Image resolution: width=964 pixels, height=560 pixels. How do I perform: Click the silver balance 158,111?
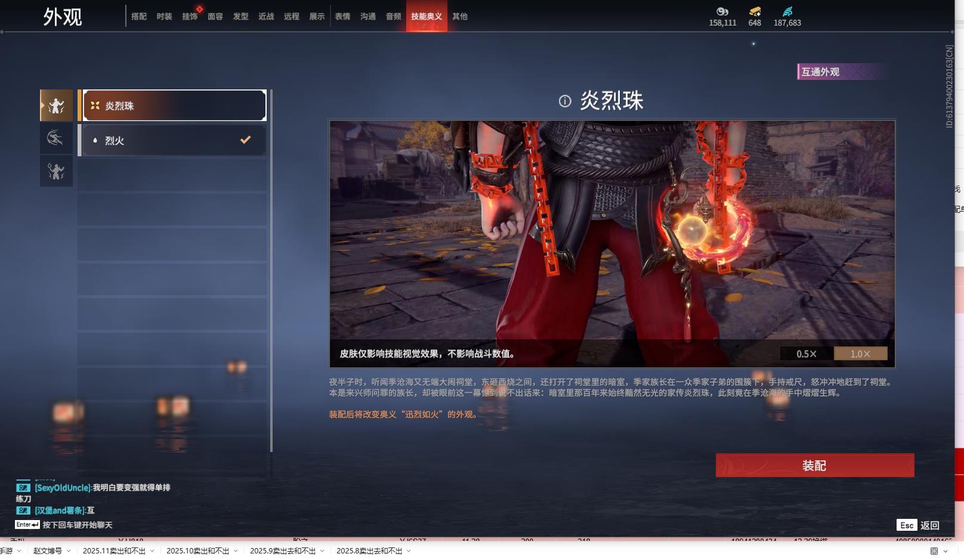coord(722,23)
